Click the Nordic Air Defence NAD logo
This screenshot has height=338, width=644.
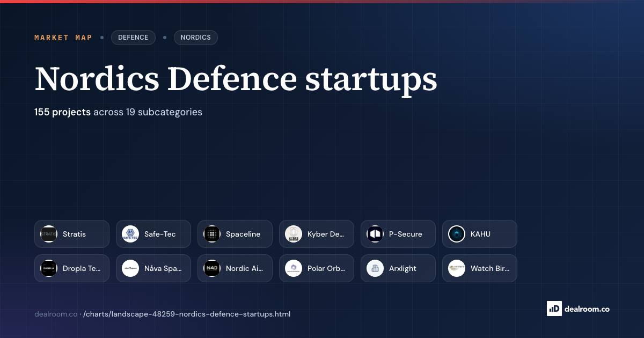tap(212, 268)
